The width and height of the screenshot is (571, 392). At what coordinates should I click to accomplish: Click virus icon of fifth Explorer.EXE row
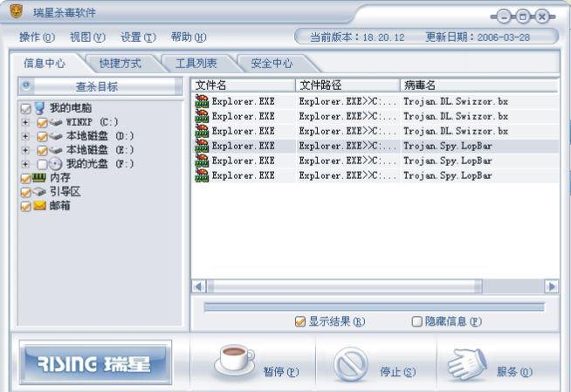(x=202, y=161)
